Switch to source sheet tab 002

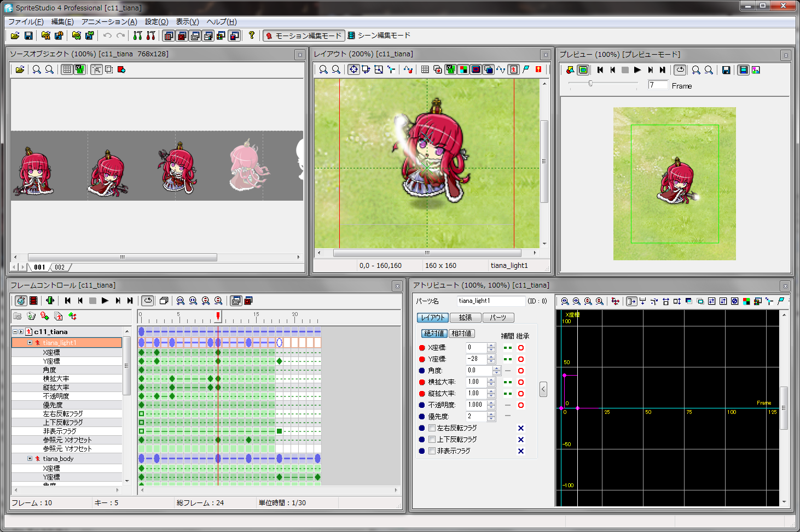coord(60,267)
